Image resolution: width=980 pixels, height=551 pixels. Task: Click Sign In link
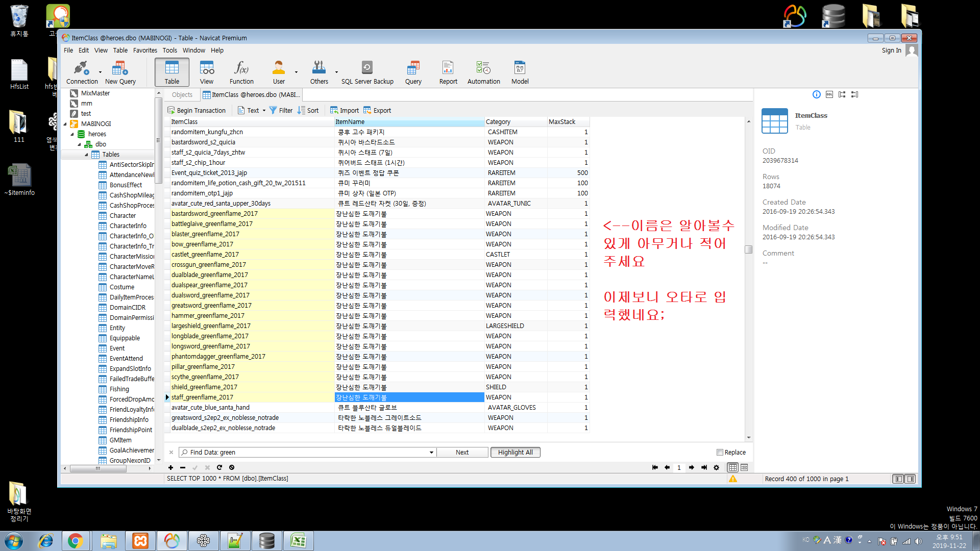[891, 51]
